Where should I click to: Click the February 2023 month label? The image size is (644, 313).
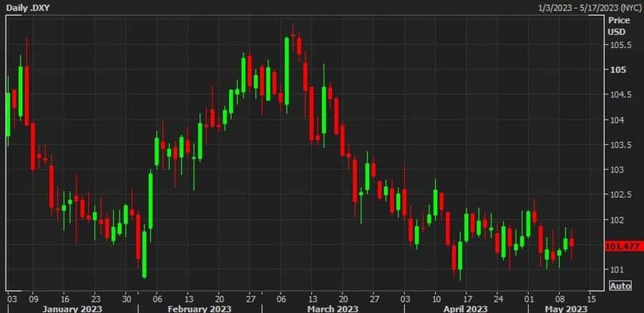200,309
